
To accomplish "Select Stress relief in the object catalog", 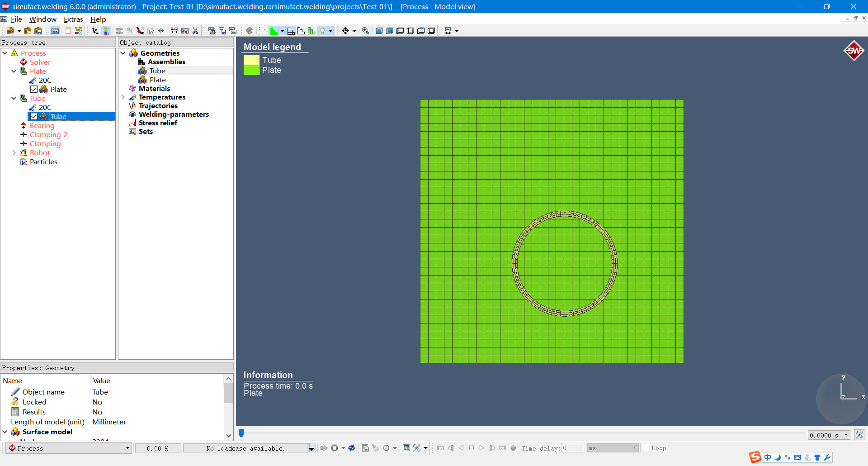I will pos(158,123).
